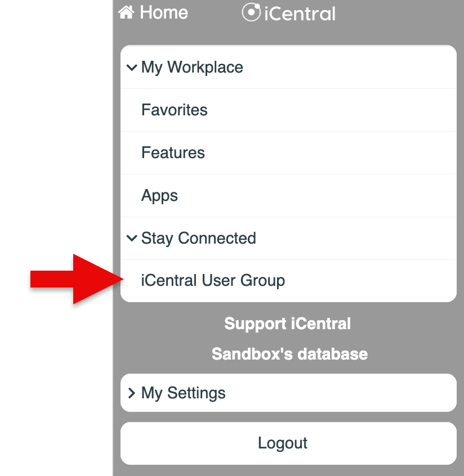Follow the Support iCentral link
464x476 pixels.
287,324
